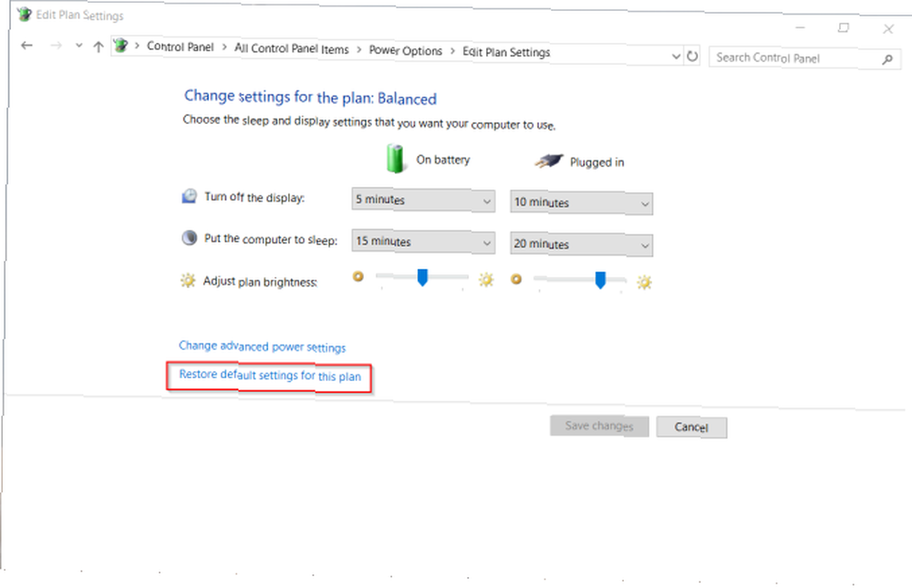Select Edit Plan Settings breadcrumb
This screenshot has width=912, height=588.
[506, 52]
